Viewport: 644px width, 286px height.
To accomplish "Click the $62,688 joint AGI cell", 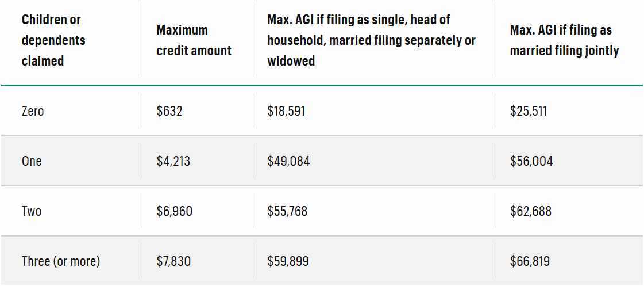I will (x=530, y=211).
